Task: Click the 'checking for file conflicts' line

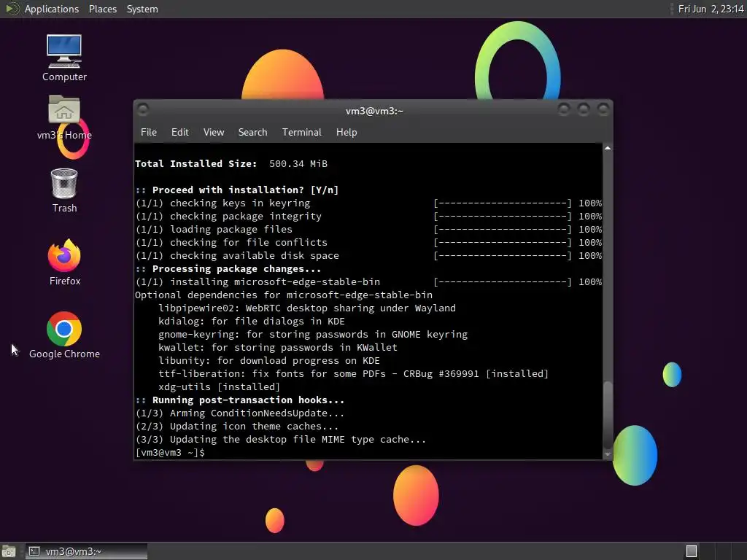Action: point(368,242)
